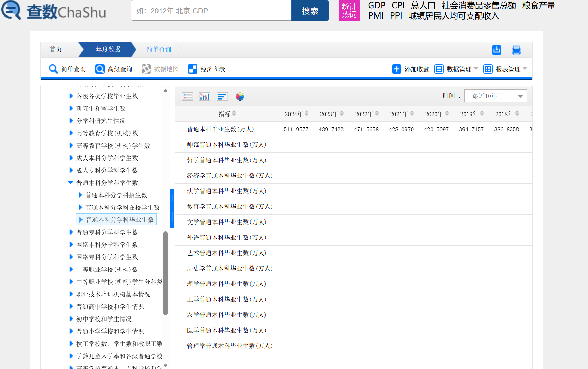Click the tree panel vertical scrollbar thumb

[165, 273]
